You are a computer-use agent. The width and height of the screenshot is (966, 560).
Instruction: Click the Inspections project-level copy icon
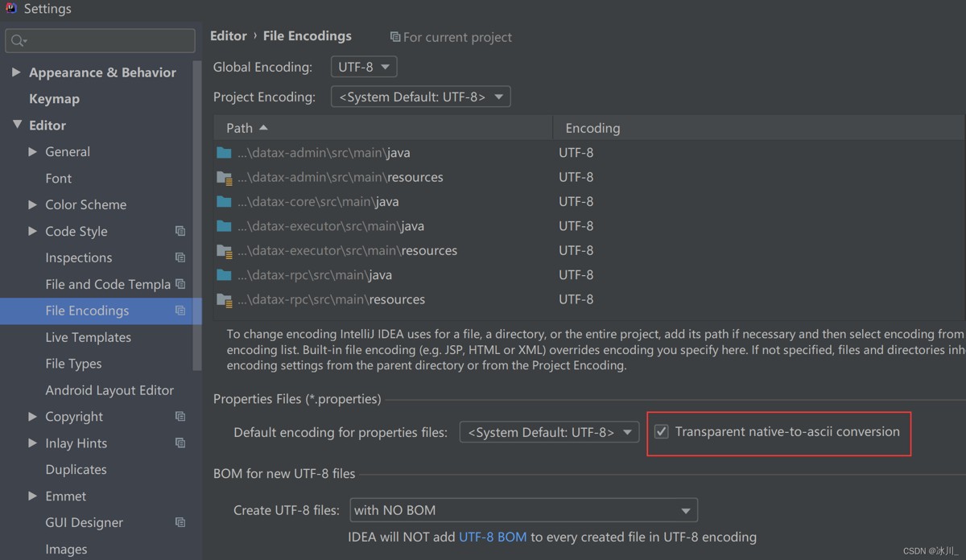point(180,258)
